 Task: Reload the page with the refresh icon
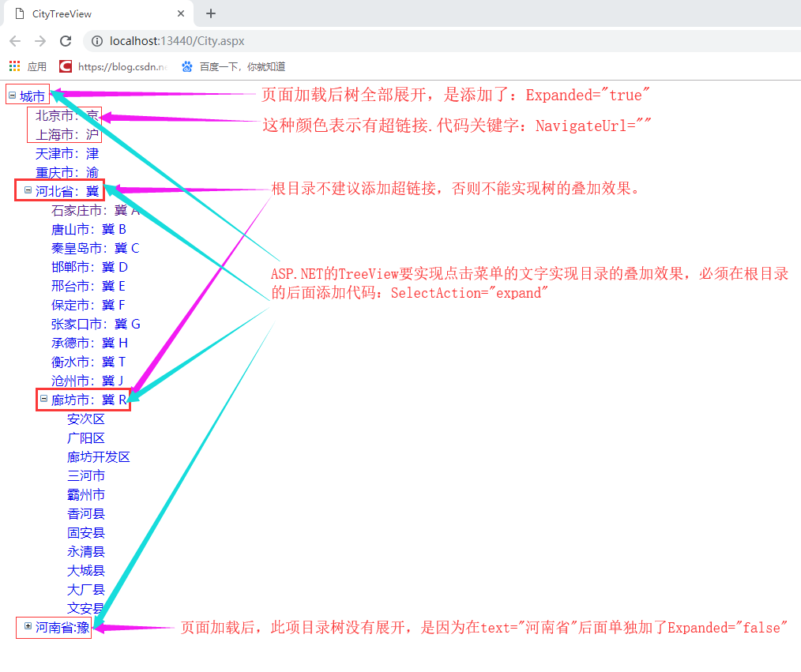(x=66, y=40)
